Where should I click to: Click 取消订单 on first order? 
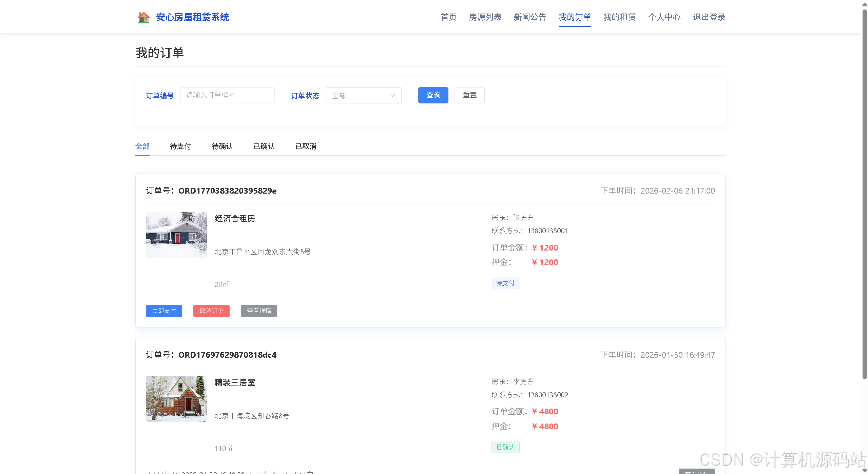[x=211, y=311]
